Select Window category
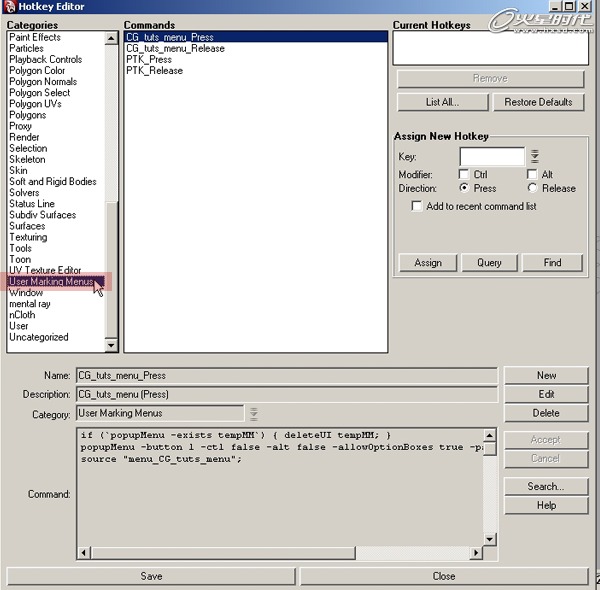The width and height of the screenshot is (600, 590). (x=56, y=292)
